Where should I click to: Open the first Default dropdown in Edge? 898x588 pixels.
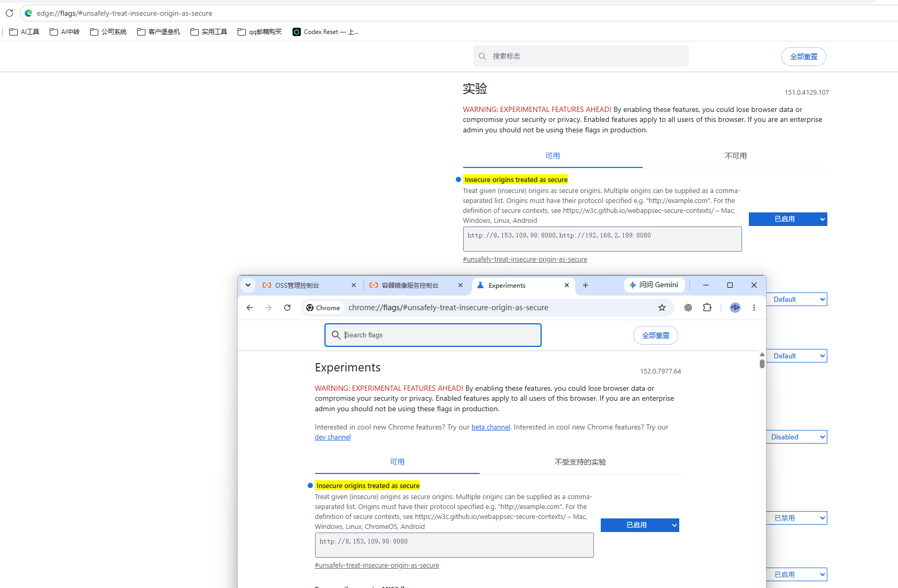pos(796,299)
